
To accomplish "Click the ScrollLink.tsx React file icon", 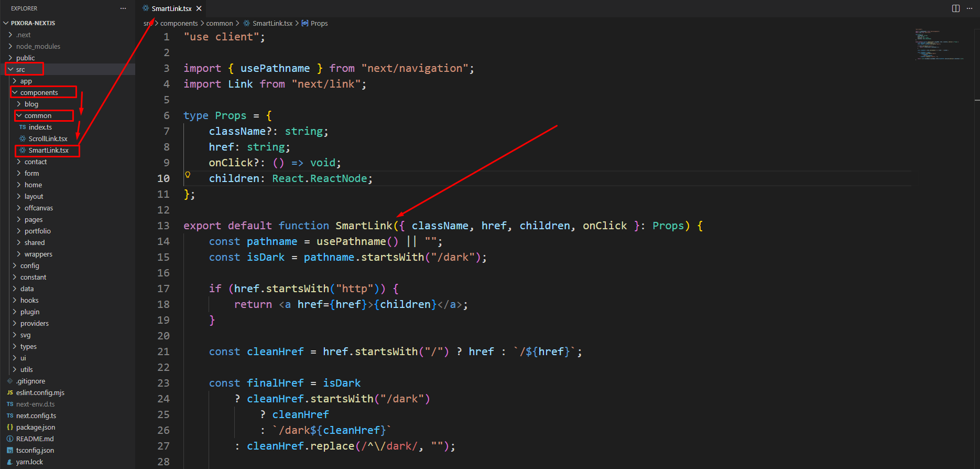I will point(23,138).
